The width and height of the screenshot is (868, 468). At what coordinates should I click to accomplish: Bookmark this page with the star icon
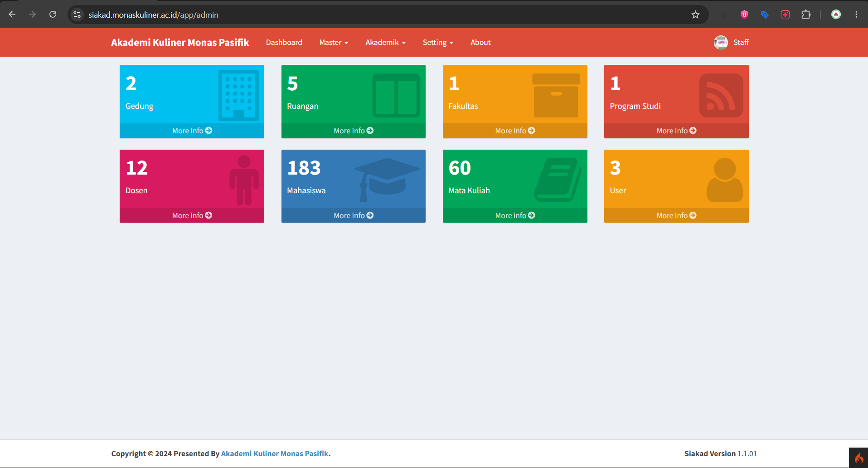(695, 15)
